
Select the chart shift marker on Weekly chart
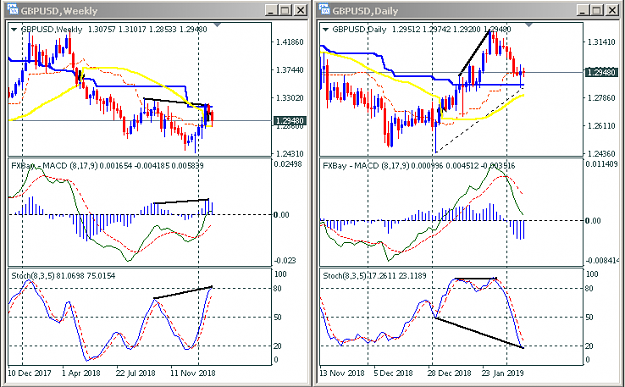217,25
